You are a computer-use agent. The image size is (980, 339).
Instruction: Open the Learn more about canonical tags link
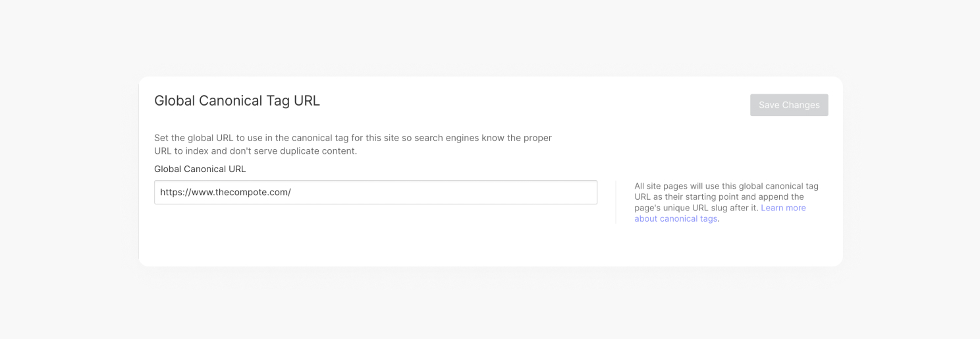pos(720,213)
